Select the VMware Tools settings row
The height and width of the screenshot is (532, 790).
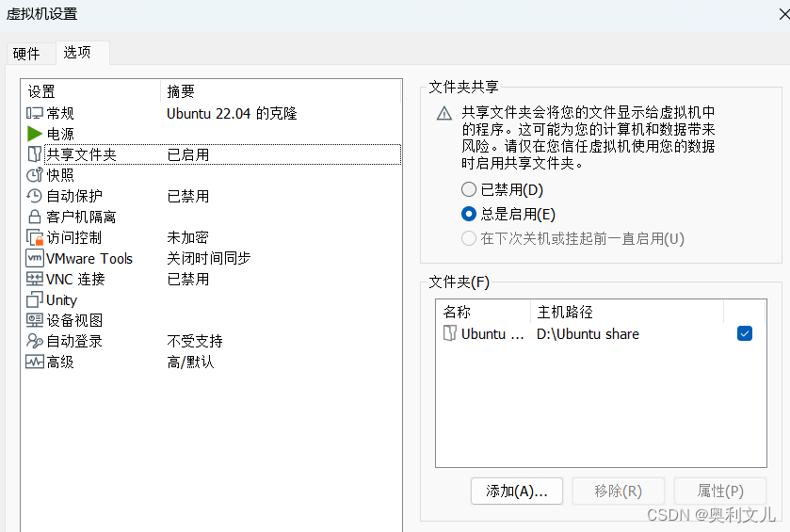click(x=214, y=258)
